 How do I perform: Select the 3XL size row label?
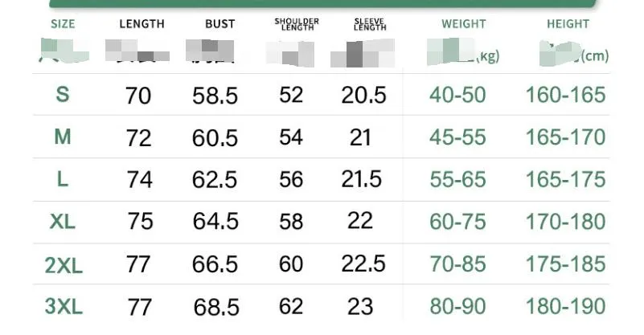(x=64, y=306)
